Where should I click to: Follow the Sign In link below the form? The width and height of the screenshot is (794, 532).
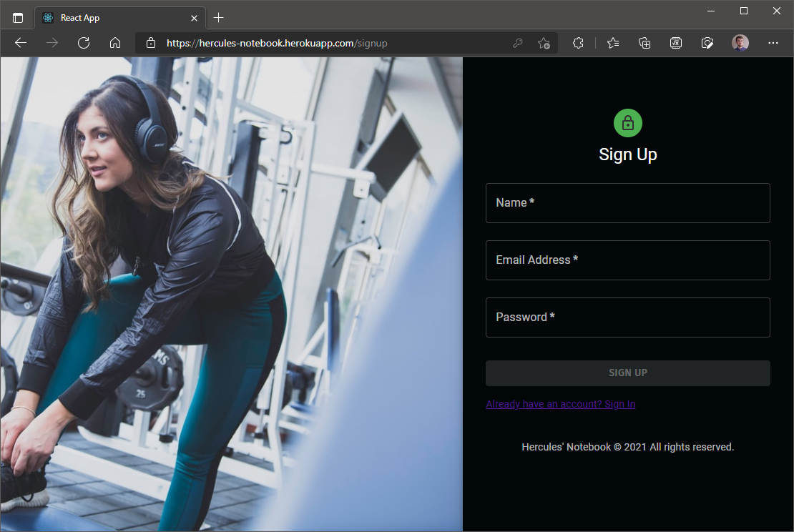click(561, 404)
